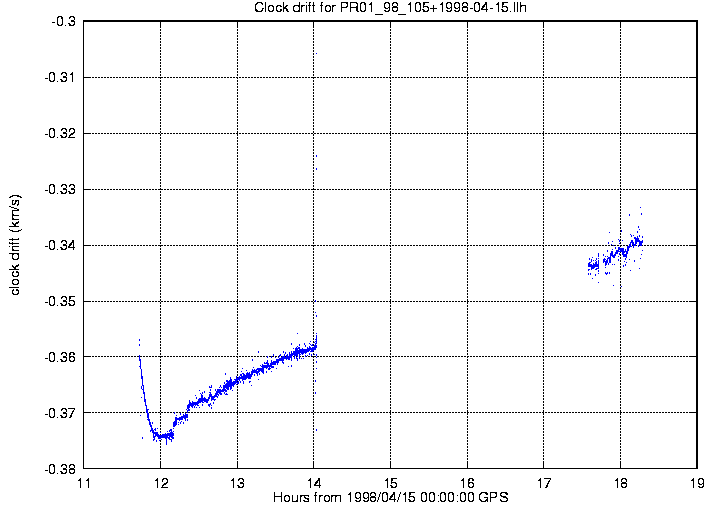Click the data minimum dip near hour 12

click(162, 436)
